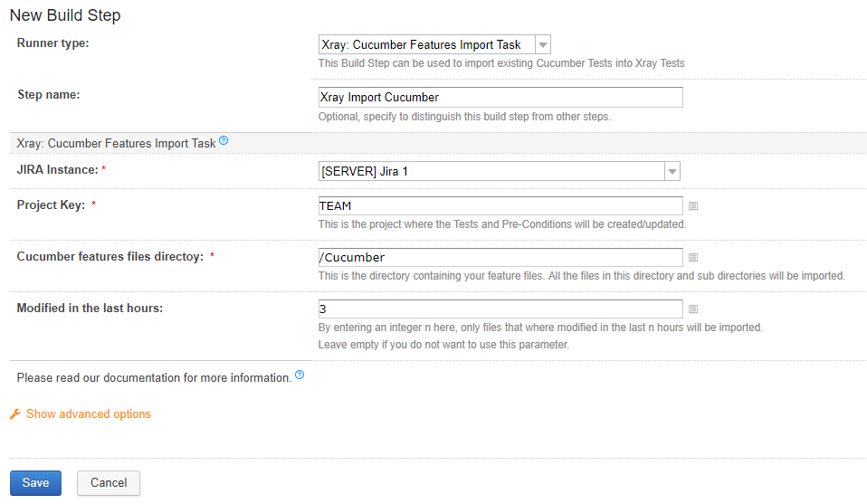Click the JIRA Instance label

coord(58,169)
